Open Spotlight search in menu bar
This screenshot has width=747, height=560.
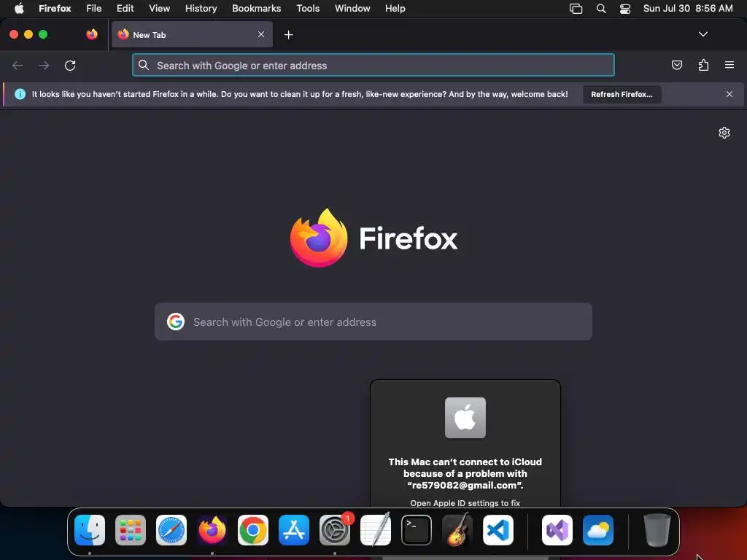(x=601, y=9)
